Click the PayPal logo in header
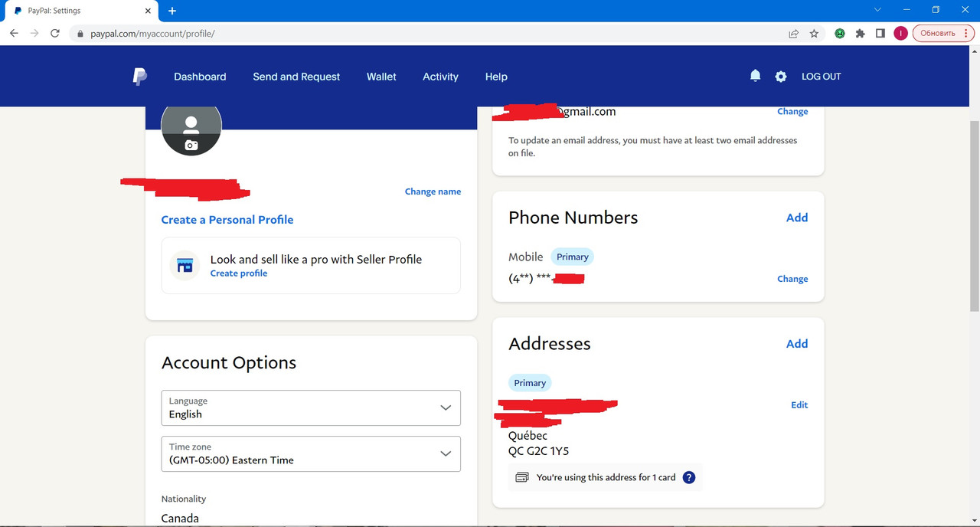The height and width of the screenshot is (527, 980). [139, 77]
